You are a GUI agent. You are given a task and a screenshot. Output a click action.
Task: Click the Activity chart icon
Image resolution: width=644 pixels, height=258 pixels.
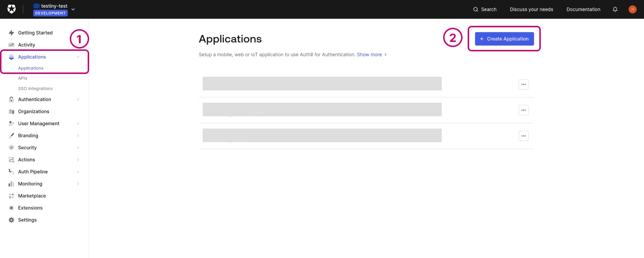[x=11, y=45]
